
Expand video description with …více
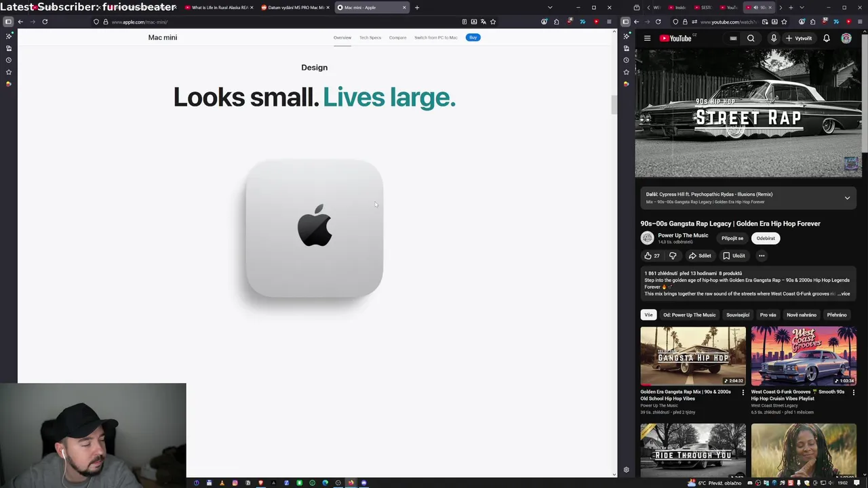(x=843, y=293)
